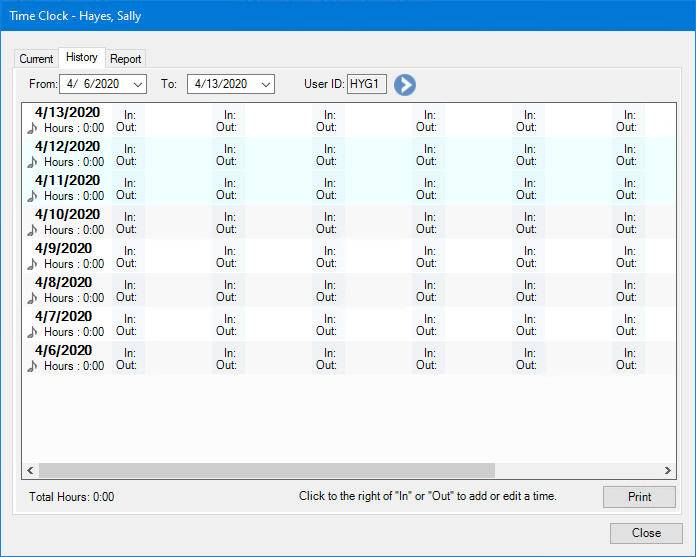This screenshot has height=557, width=696.
Task: Open the Report tab
Action: pyautogui.click(x=126, y=59)
